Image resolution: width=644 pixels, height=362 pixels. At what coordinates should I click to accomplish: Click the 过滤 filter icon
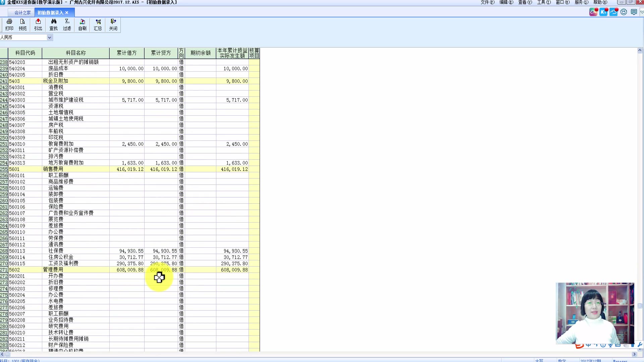67,24
